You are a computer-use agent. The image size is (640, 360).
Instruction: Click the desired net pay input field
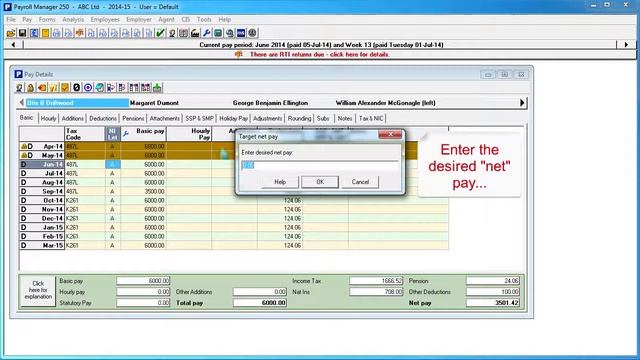tap(320, 165)
